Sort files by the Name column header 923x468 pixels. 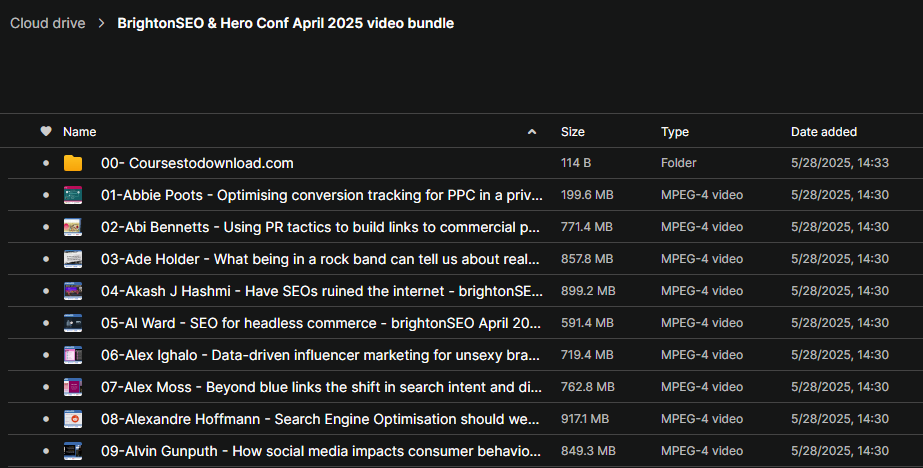tap(79, 132)
